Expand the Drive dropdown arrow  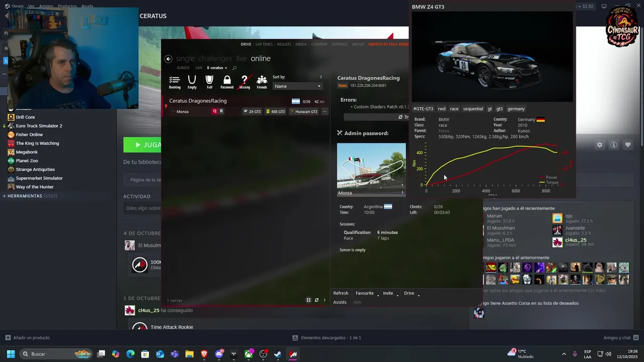coord(419,295)
